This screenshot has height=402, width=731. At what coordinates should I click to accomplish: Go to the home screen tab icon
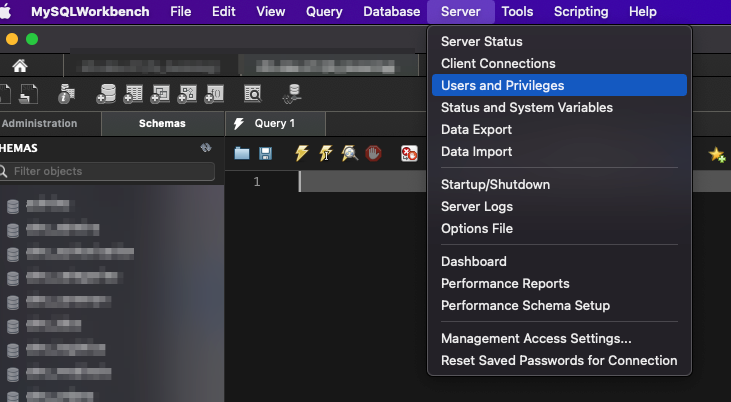click(x=20, y=66)
